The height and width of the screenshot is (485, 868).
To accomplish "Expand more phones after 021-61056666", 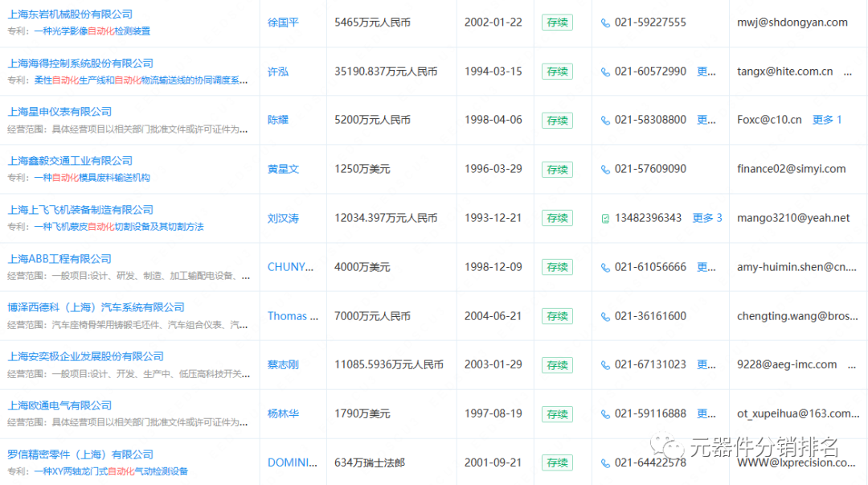I will [706, 267].
